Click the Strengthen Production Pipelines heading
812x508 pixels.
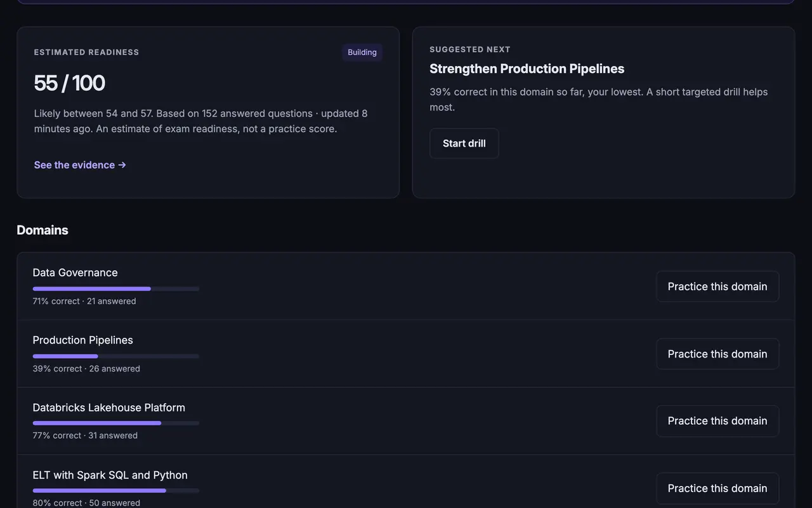527,69
